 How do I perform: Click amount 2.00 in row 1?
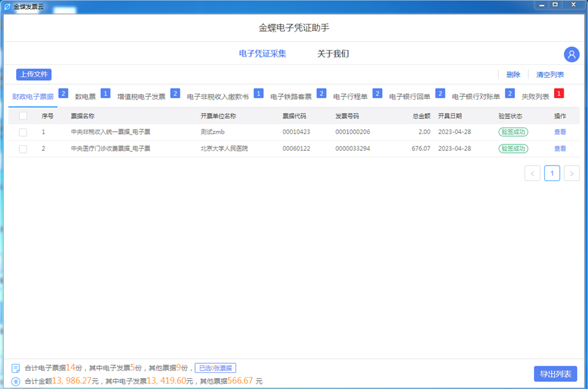pyautogui.click(x=424, y=132)
